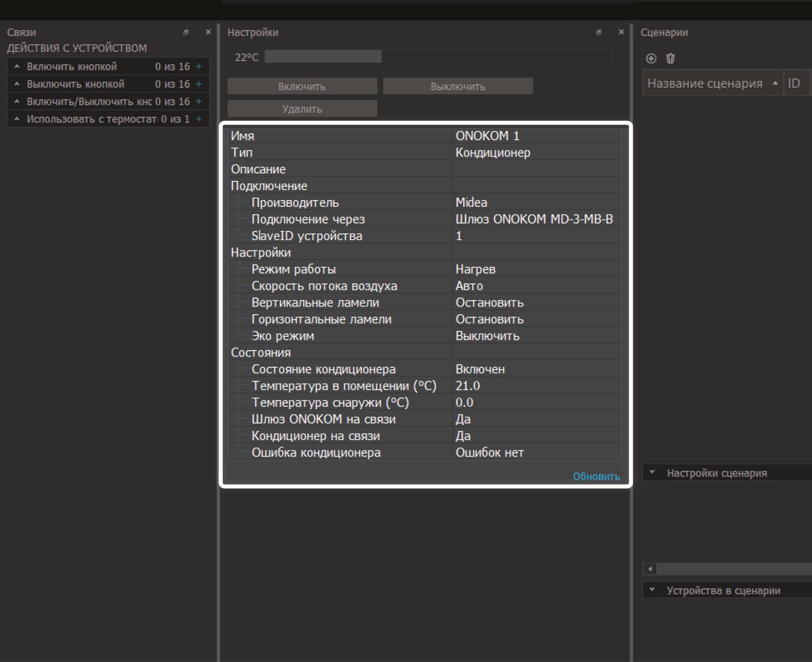The height and width of the screenshot is (662, 812).
Task: Add link to 'Включить кнопкой' action
Action: click(x=199, y=67)
